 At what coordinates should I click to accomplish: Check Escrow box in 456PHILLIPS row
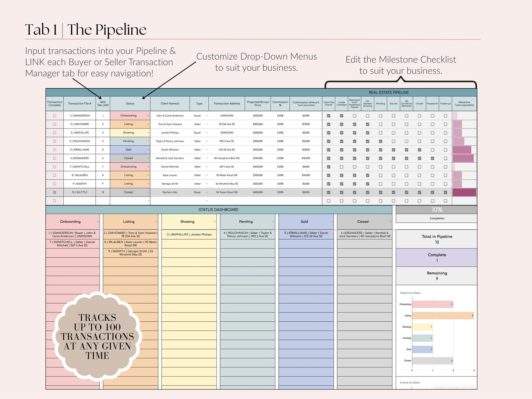(x=394, y=133)
